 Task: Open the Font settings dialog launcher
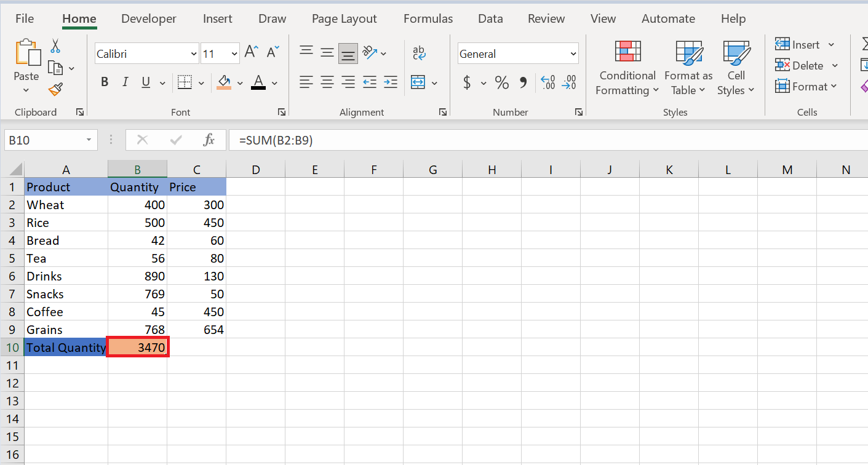[281, 112]
